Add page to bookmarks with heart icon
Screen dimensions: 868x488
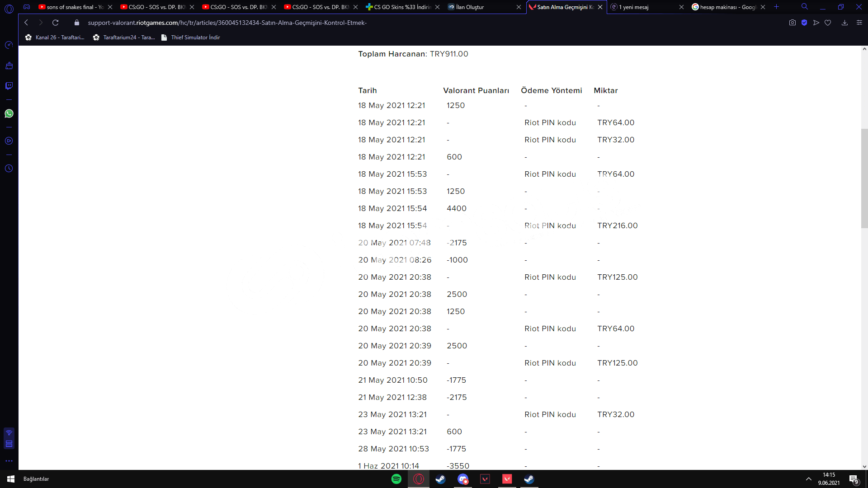[828, 23]
